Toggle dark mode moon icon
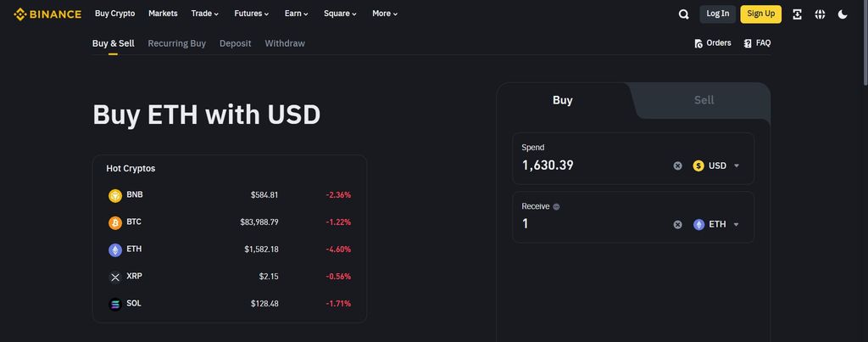The image size is (868, 342). point(843,14)
